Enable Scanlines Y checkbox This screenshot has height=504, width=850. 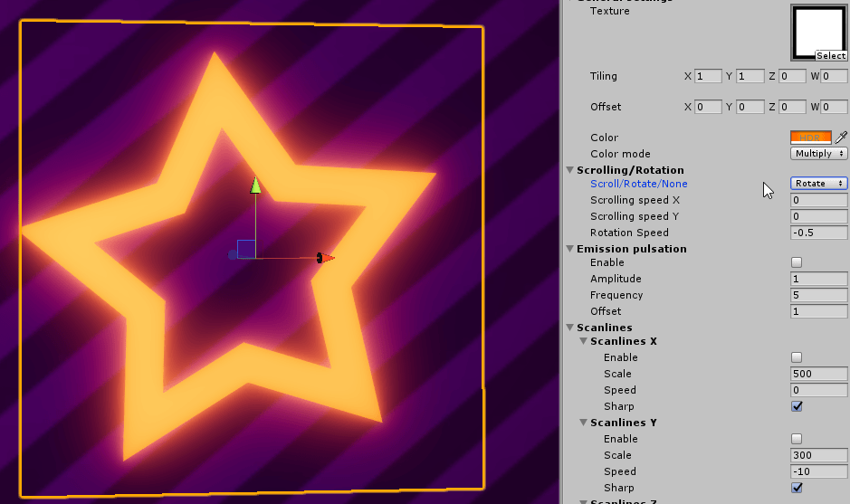(x=797, y=439)
